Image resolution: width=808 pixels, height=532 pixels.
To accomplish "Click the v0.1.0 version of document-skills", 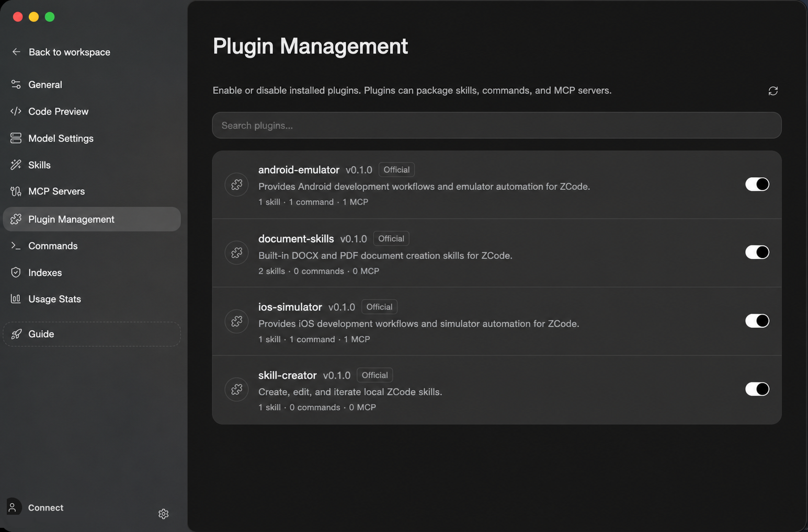I will [x=354, y=239].
